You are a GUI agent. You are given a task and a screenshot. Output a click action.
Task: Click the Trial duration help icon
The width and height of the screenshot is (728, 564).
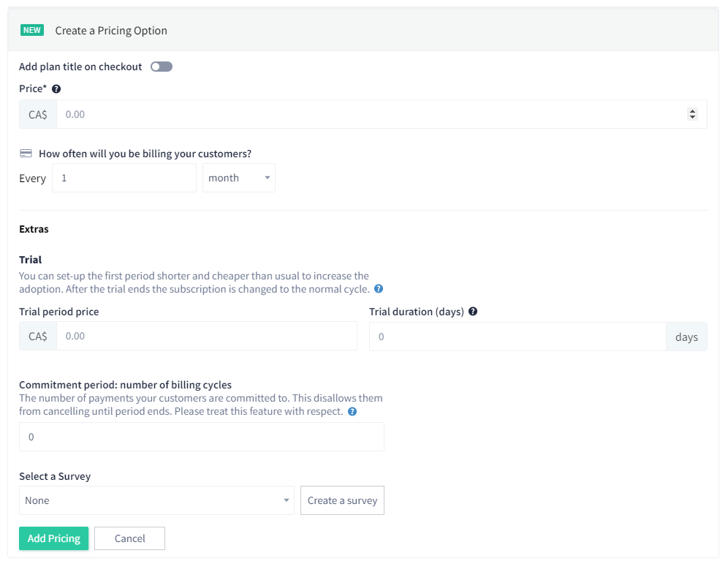point(473,312)
